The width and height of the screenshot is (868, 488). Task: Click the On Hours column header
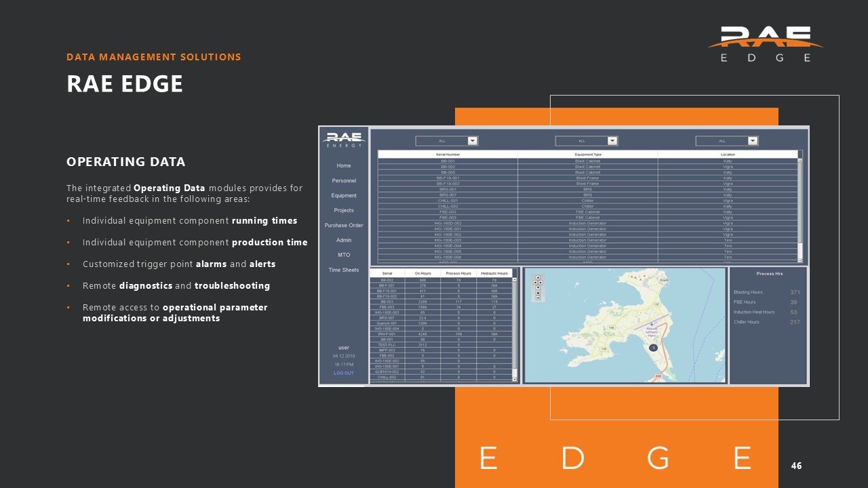click(423, 273)
